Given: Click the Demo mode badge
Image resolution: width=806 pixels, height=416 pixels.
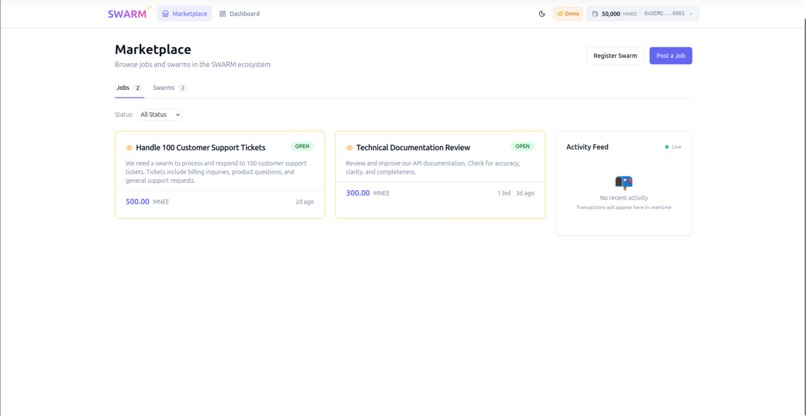Looking at the screenshot, I should point(568,14).
